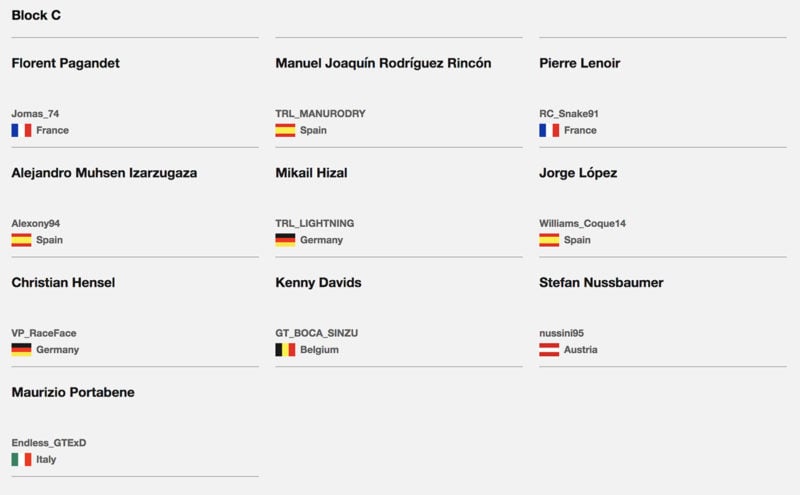Open Maurizio Portabene's entry
This screenshot has width=800, height=495.
point(73,392)
